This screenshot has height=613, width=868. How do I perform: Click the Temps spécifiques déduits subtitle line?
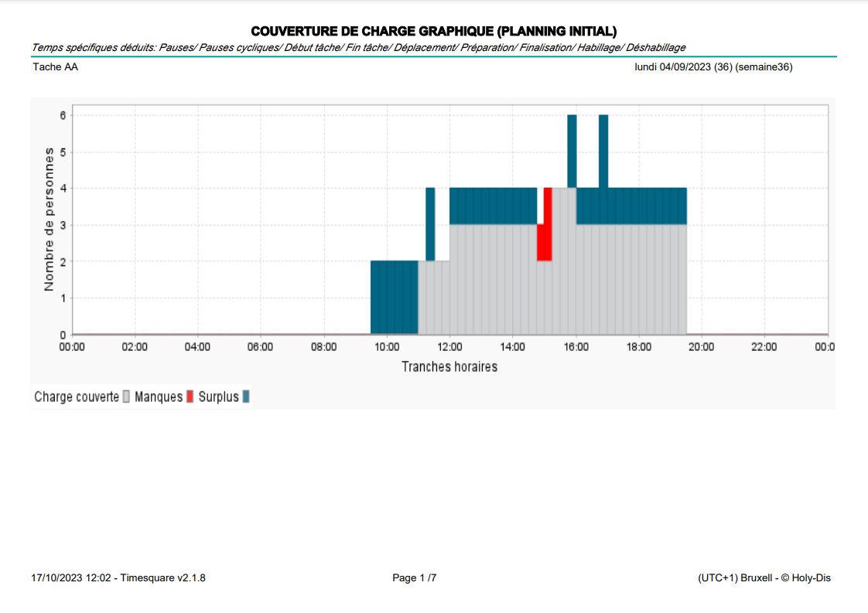(359, 48)
